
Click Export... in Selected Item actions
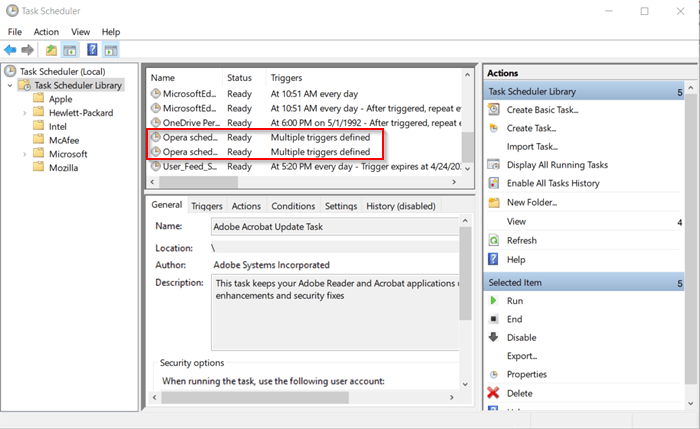click(x=522, y=356)
